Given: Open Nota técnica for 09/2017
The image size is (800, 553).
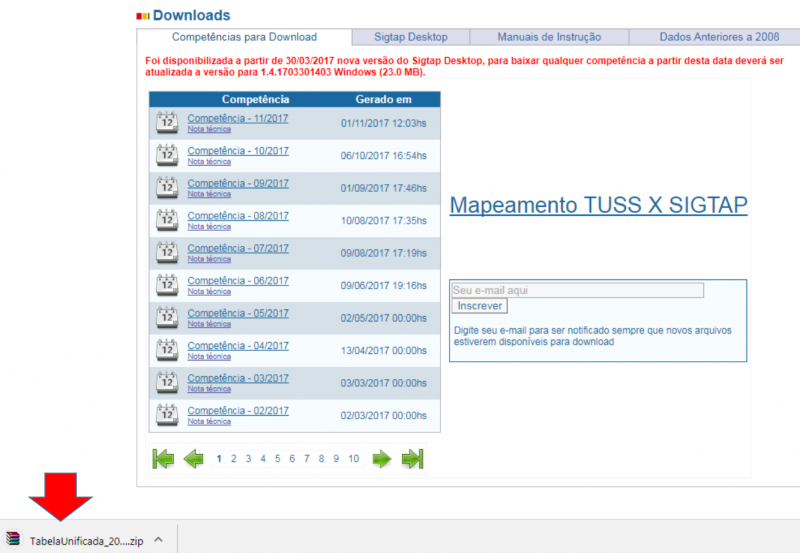Looking at the screenshot, I should tap(209, 194).
